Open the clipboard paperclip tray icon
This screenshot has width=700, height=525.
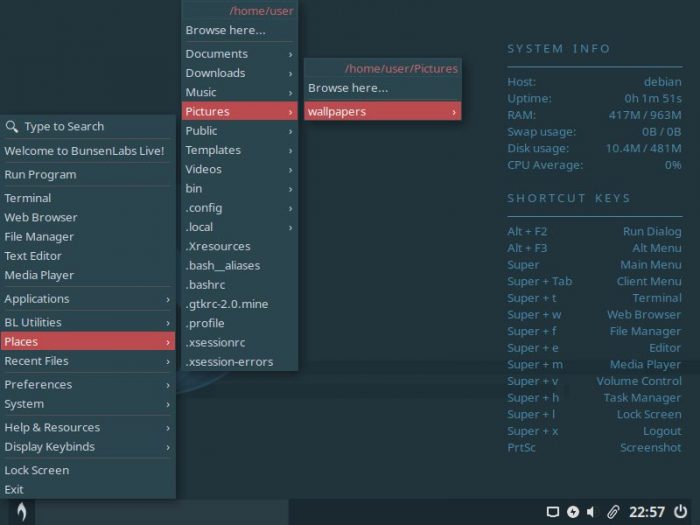click(612, 512)
